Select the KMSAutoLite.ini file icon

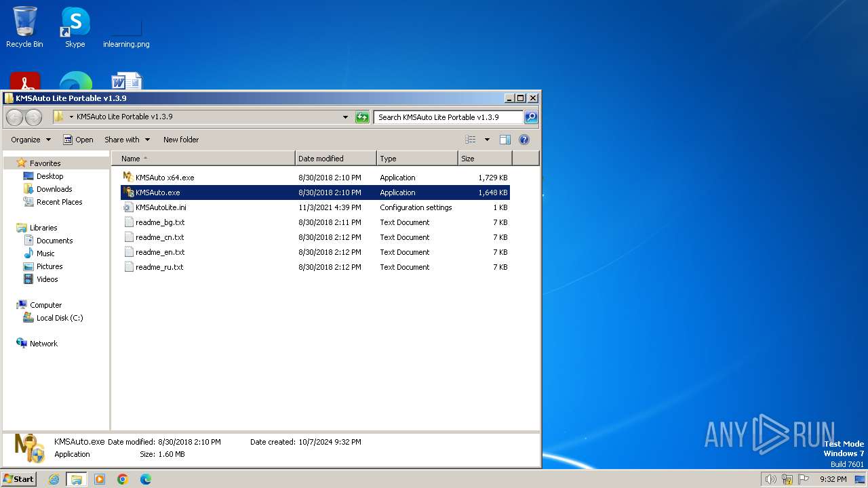[x=128, y=207]
